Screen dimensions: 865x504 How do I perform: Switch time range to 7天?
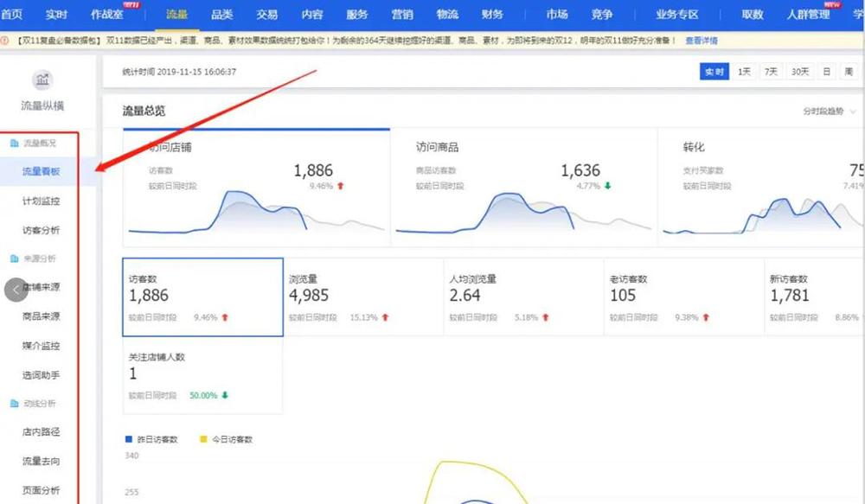pyautogui.click(x=770, y=72)
